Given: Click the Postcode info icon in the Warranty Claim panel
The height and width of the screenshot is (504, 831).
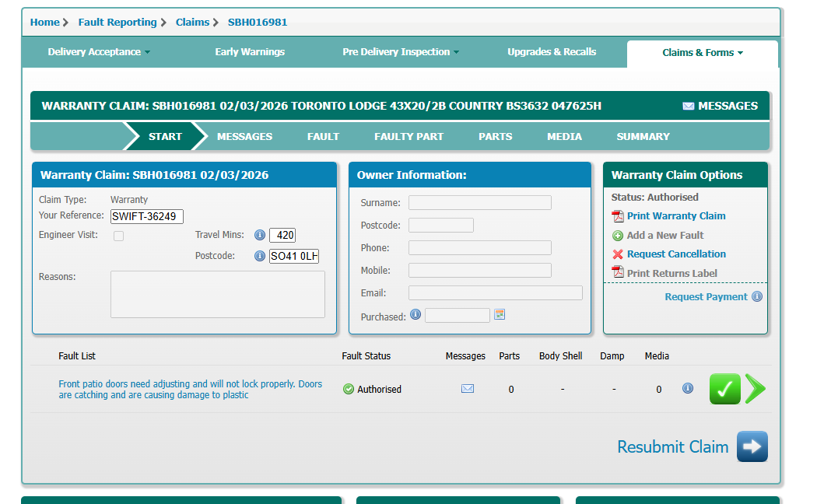Looking at the screenshot, I should [260, 256].
